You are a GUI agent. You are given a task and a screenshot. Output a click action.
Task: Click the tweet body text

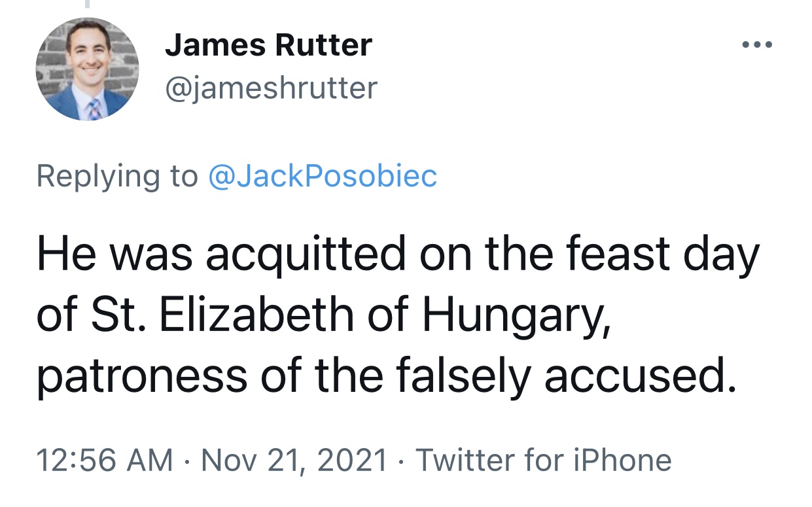point(393,316)
